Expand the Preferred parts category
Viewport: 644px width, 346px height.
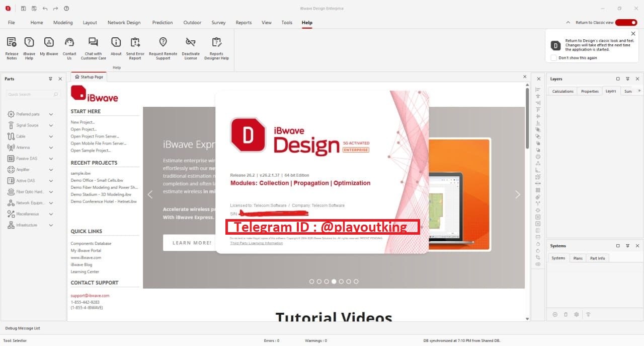coord(51,114)
